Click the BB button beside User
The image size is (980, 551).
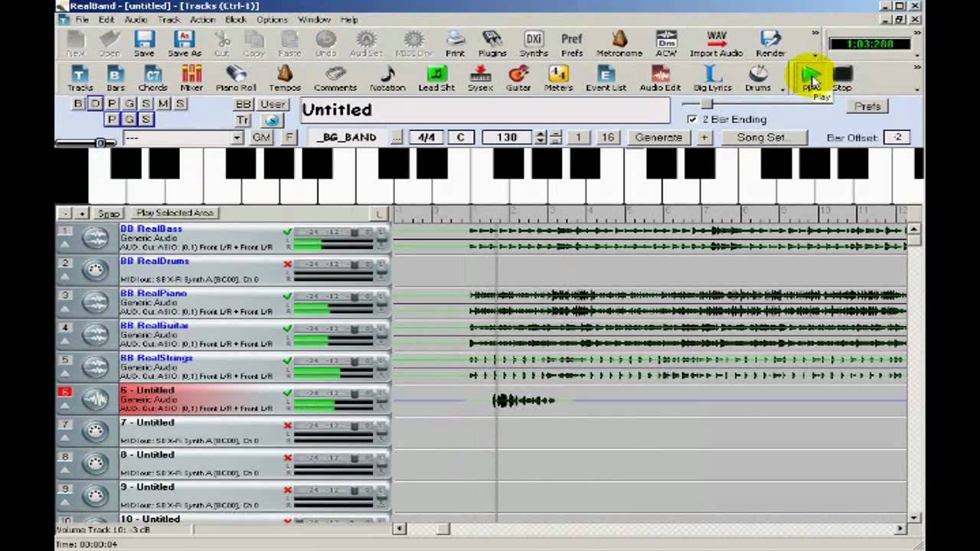click(x=243, y=105)
